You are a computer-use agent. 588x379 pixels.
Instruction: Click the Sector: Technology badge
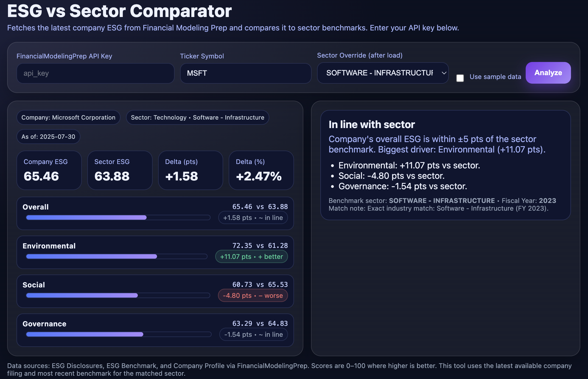197,117
